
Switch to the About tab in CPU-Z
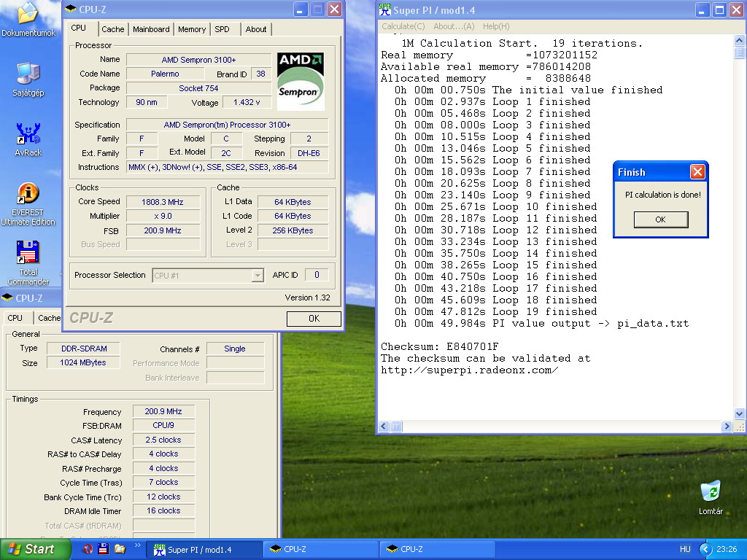click(256, 29)
